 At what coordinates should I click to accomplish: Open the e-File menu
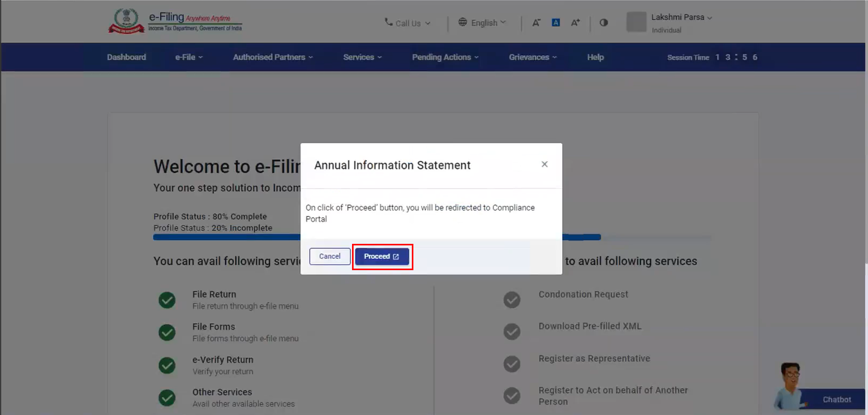pyautogui.click(x=189, y=57)
